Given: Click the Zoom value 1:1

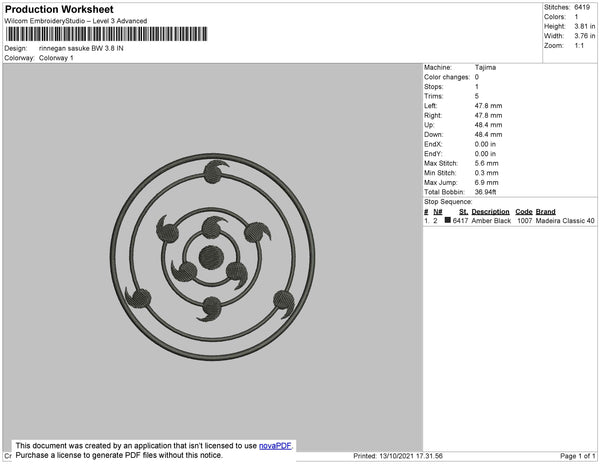Looking at the screenshot, I should pyautogui.click(x=579, y=46).
